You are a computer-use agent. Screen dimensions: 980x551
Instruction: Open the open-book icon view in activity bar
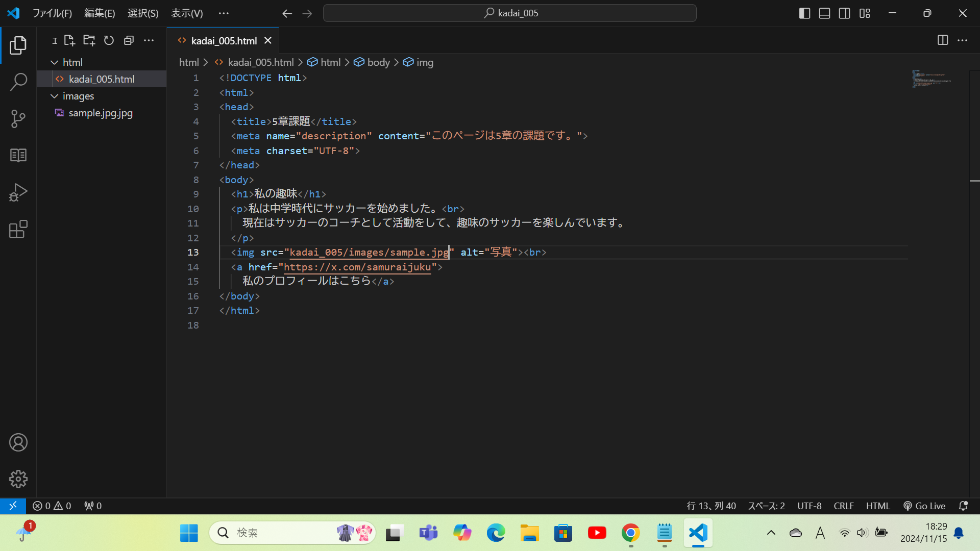coord(18,155)
